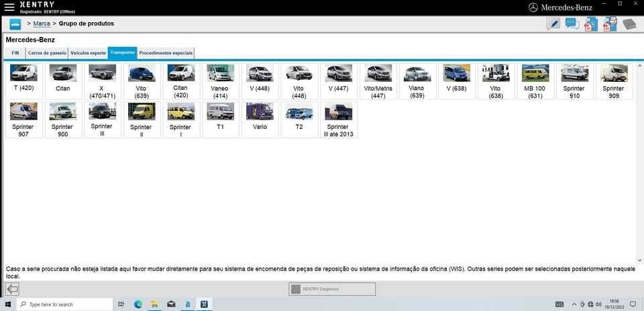Select the Vito (639) tile
This screenshot has height=311, width=644.
[x=142, y=81]
